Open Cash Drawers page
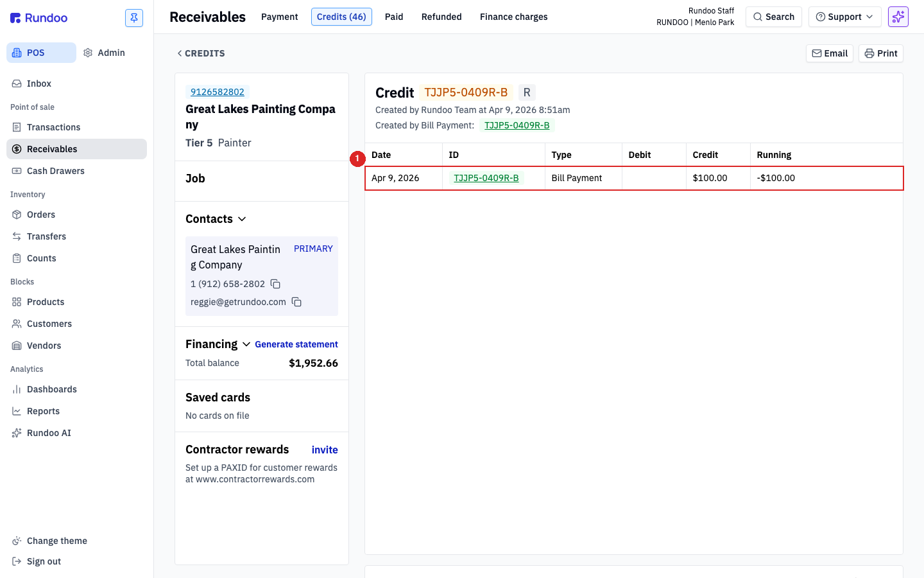Viewport: 924px width, 578px height. pos(76,171)
